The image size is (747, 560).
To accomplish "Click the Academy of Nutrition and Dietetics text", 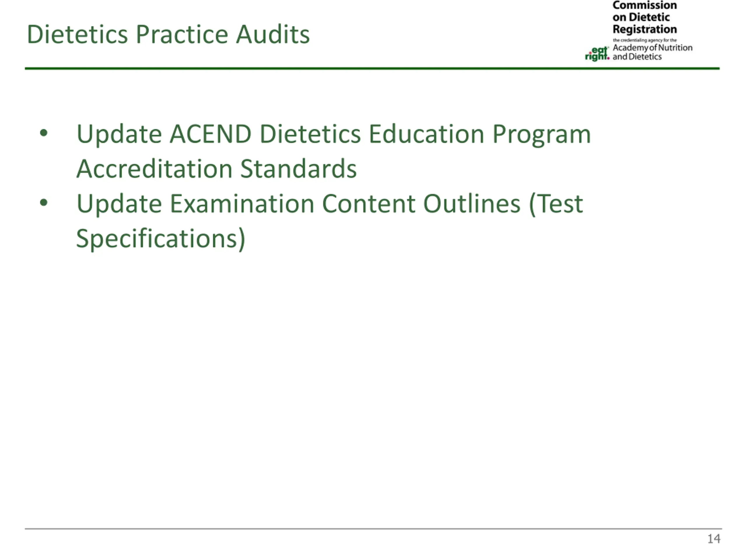I will tap(652, 52).
